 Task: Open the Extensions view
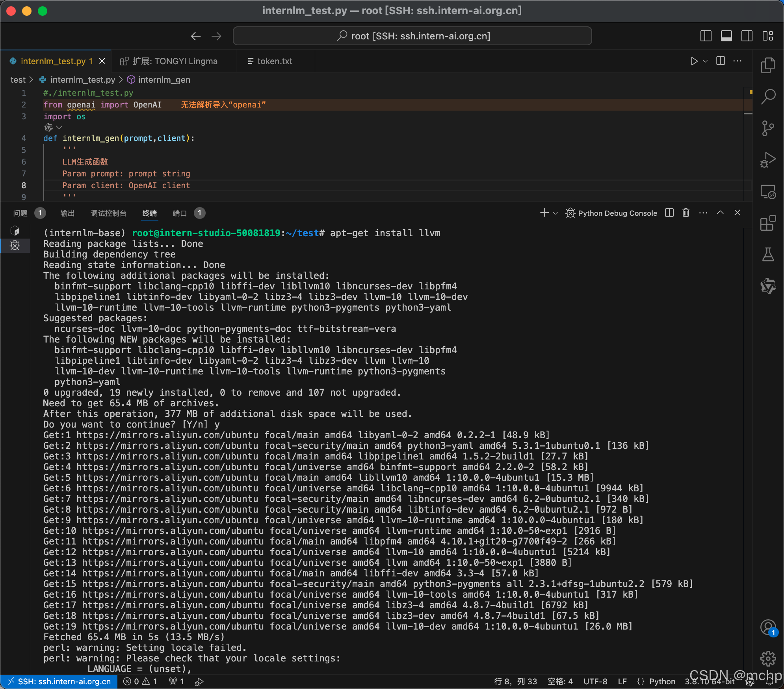[x=767, y=223]
